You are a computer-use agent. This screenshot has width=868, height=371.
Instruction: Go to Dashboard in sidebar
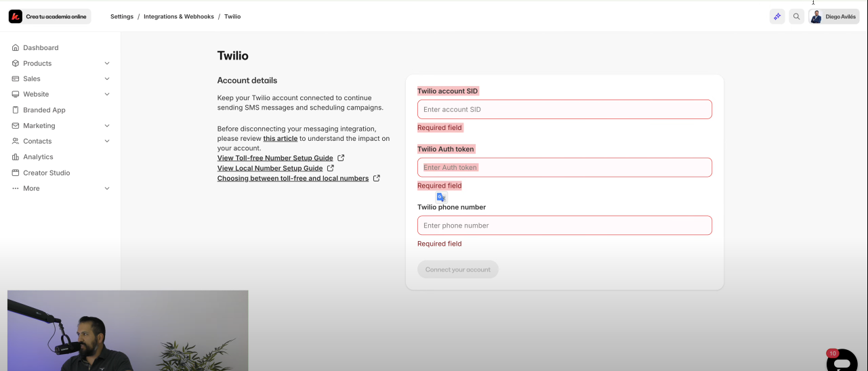pos(41,47)
